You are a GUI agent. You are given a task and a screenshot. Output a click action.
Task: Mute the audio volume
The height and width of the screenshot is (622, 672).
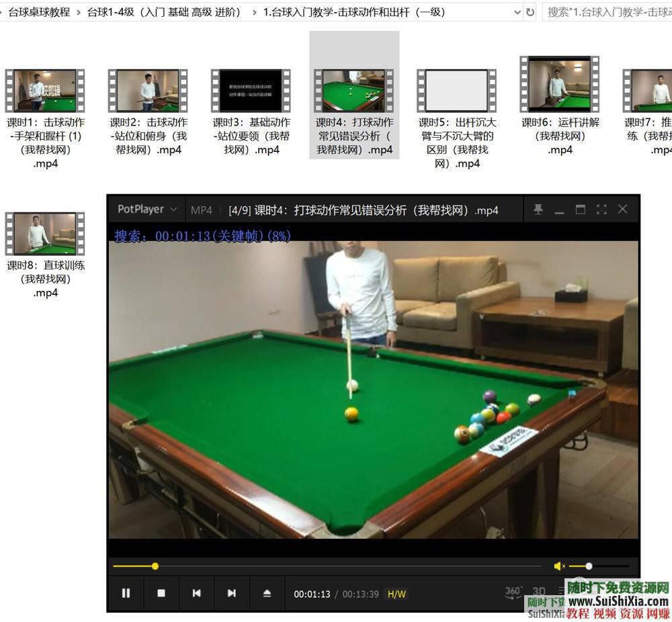click(x=558, y=566)
